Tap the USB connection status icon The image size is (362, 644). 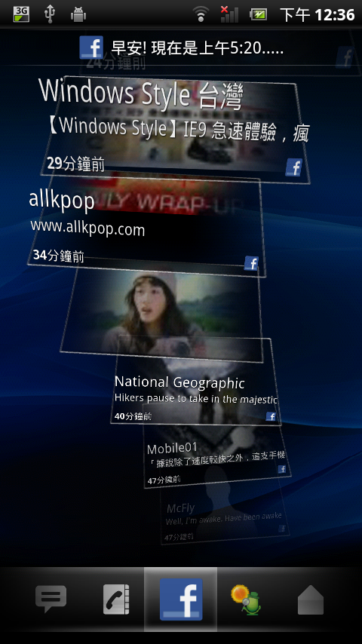coord(50,14)
